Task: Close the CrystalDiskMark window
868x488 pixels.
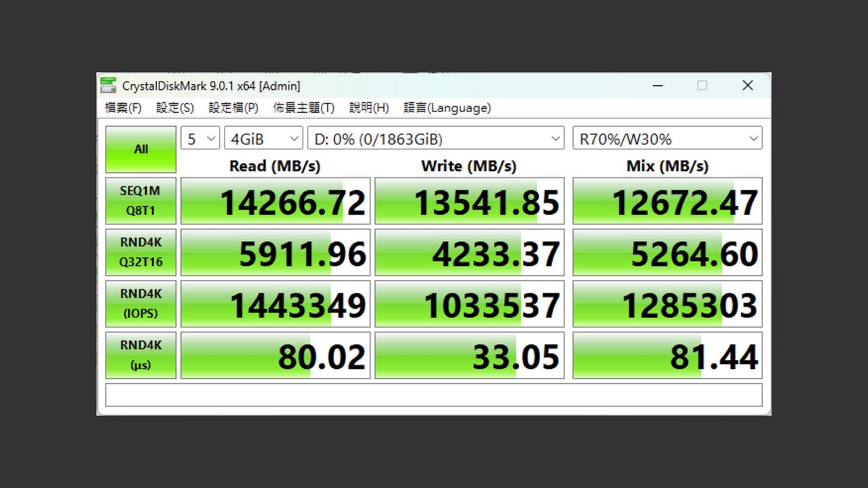Action: click(748, 86)
